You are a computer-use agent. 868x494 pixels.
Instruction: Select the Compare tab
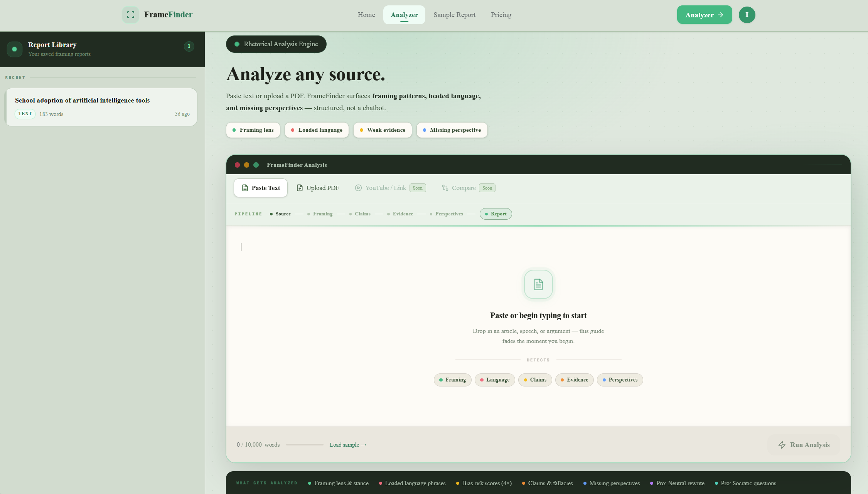(468, 188)
